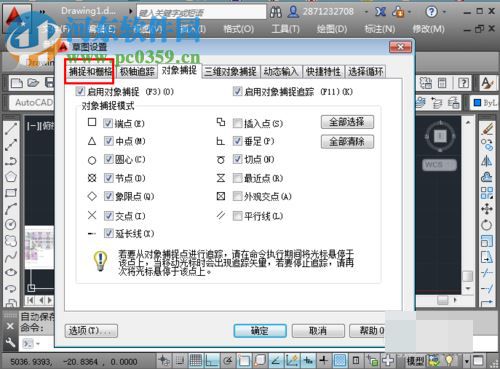
Task: Select the Spline draw tool
Action: pyautogui.click(x=11, y=256)
